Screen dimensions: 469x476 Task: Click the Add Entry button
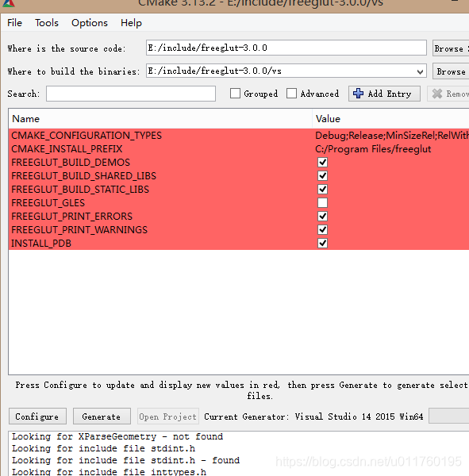click(x=384, y=94)
